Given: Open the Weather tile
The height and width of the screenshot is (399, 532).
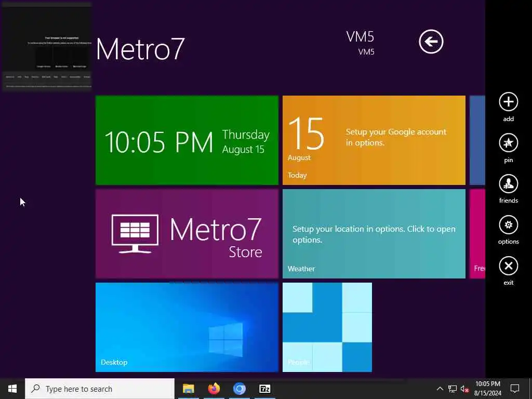Looking at the screenshot, I should (374, 234).
